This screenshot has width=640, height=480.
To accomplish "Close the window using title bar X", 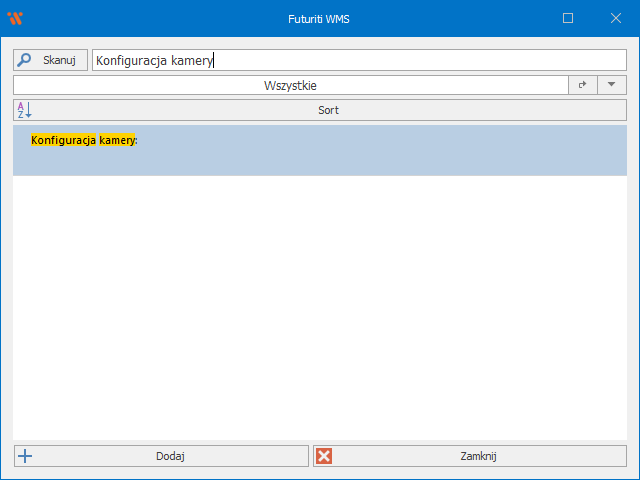I will tap(615, 18).
